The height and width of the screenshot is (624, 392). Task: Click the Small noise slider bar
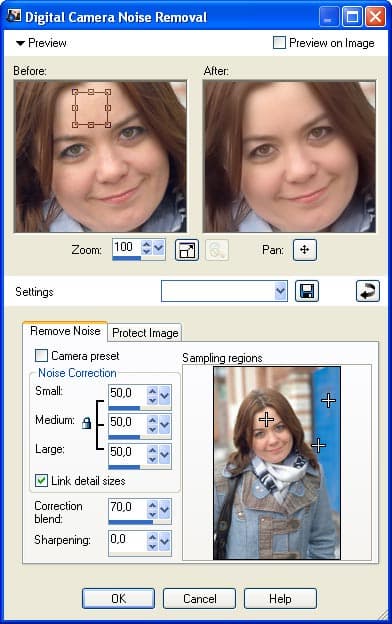pos(140,408)
